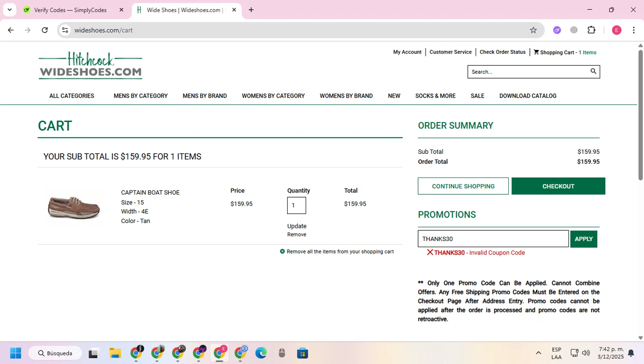The image size is (644, 364).
Task: Open the Check Order Status link
Action: (x=502, y=52)
